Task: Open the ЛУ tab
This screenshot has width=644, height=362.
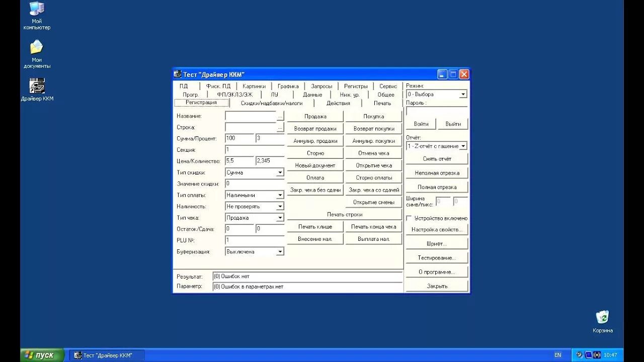Action: point(274,94)
